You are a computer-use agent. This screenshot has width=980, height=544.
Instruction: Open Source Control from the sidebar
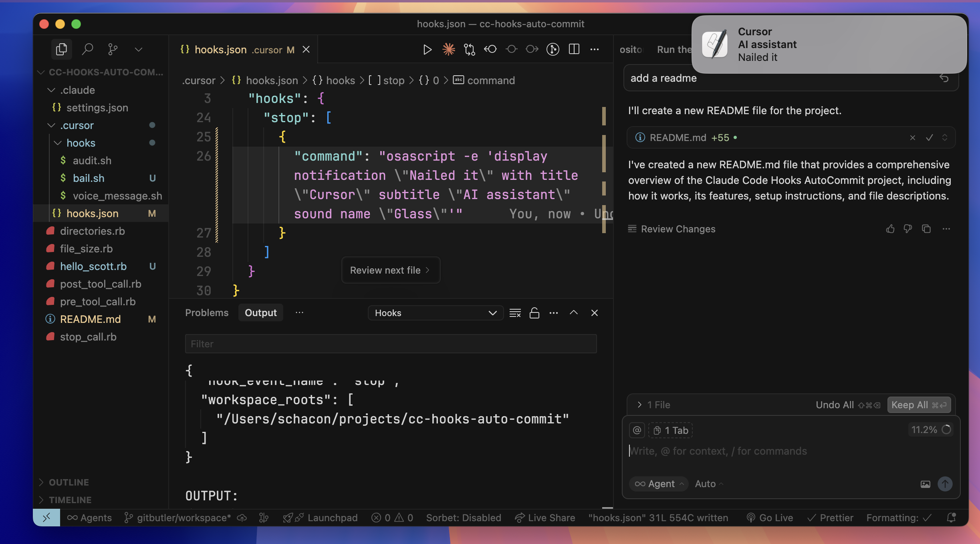coord(113,49)
